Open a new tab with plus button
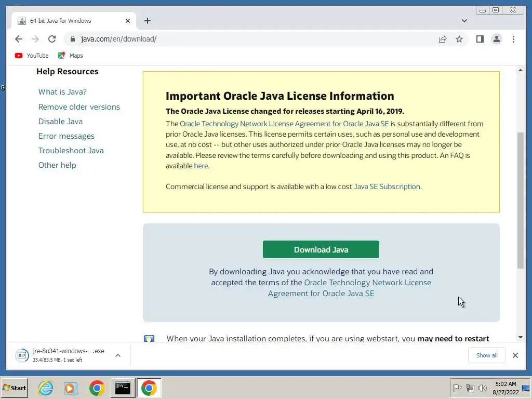The width and height of the screenshot is (532, 399). [x=147, y=21]
